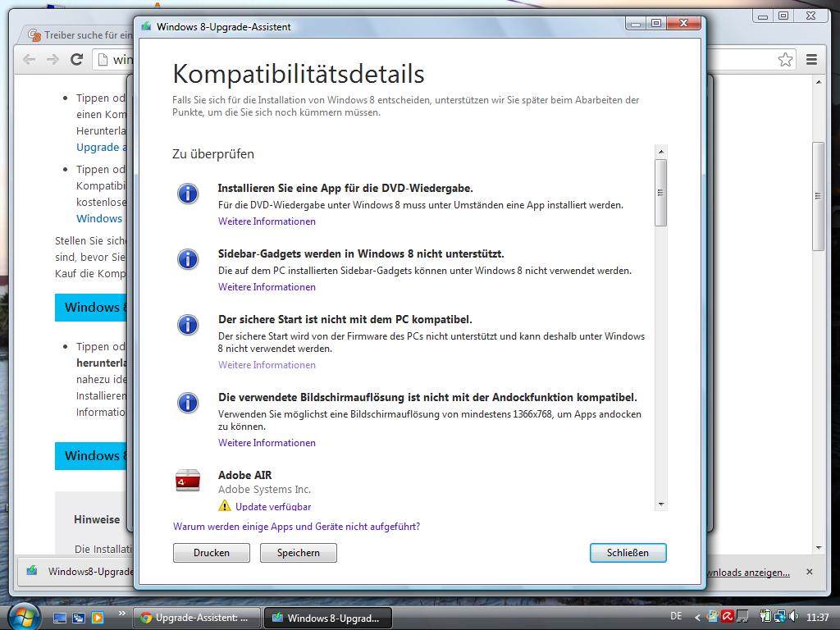The width and height of the screenshot is (840, 630).
Task: Click the Chrome back arrow
Action: tap(29, 59)
